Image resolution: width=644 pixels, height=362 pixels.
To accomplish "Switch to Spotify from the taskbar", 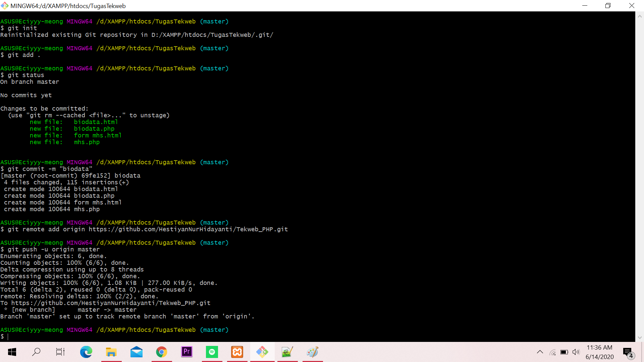I will [x=212, y=352].
